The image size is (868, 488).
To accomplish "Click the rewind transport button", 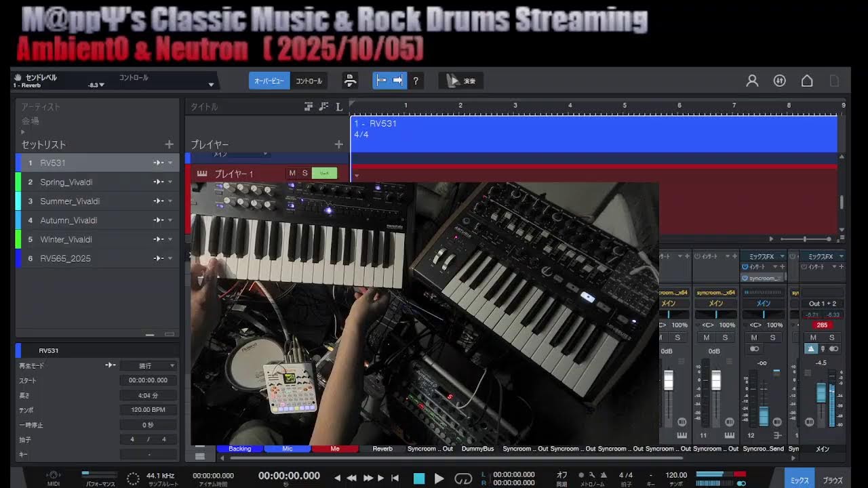I will coord(352,478).
